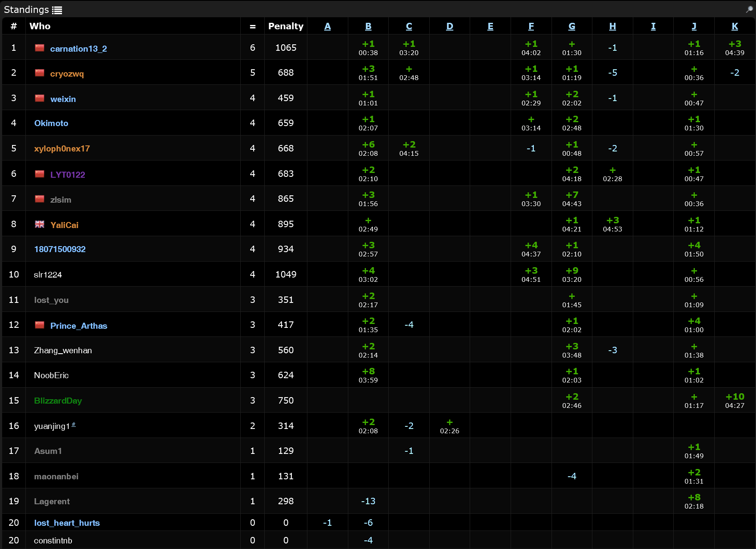Open Okimoto's profile

51,123
